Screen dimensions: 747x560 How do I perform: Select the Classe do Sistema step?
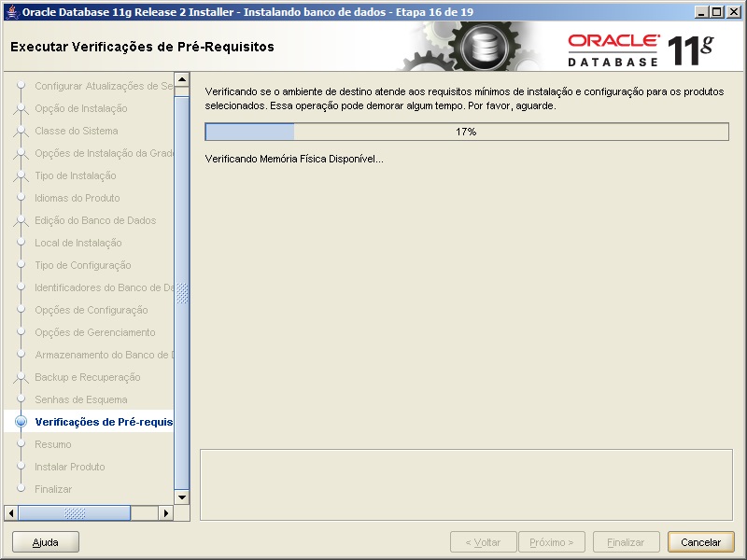[77, 131]
